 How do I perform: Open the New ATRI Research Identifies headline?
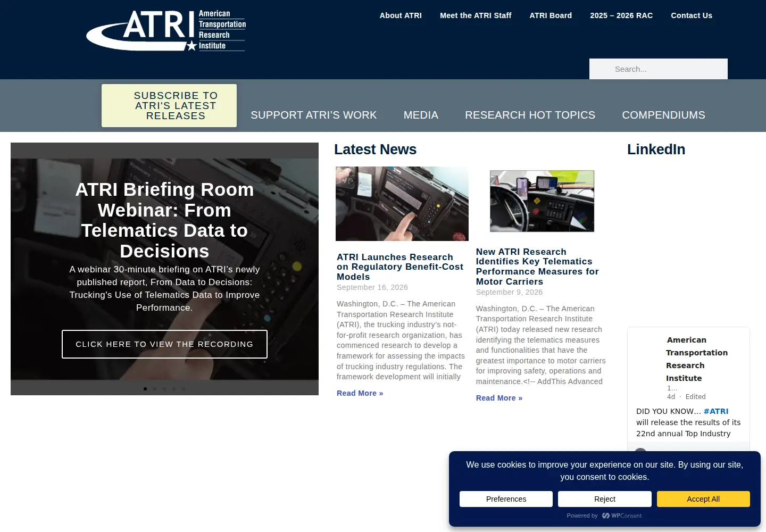[x=537, y=267]
